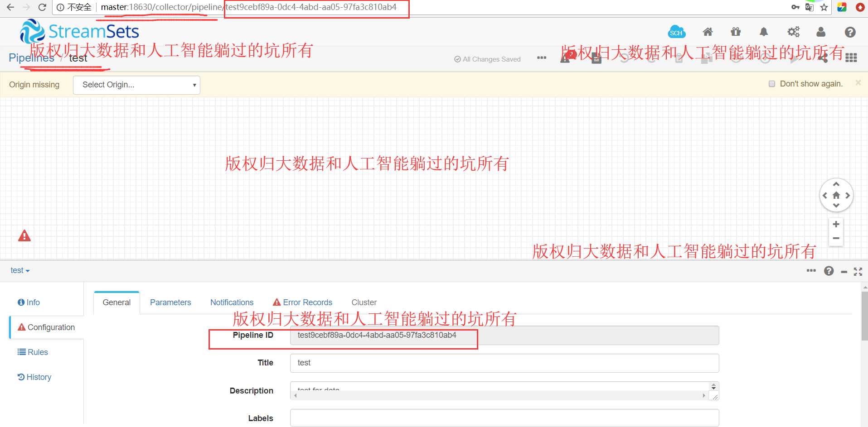
Task: Click the Pipelines breadcrumb link
Action: pos(31,58)
